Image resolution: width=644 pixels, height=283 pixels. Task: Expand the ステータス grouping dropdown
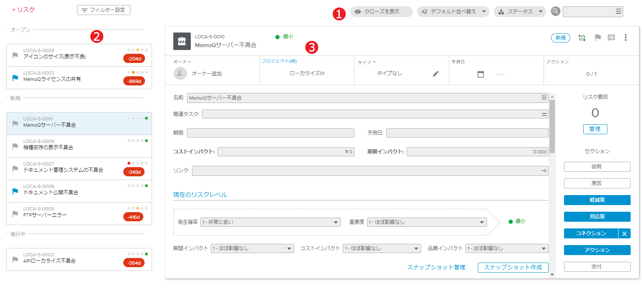[519, 12]
